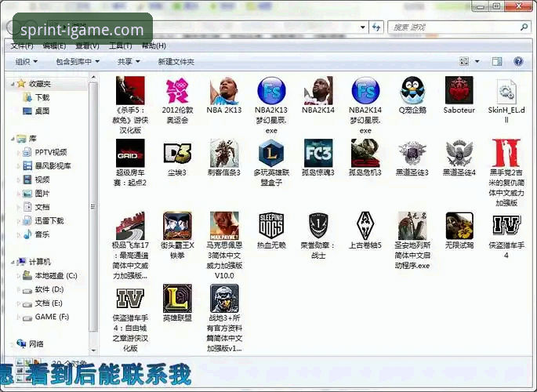537x392 pixels.
Task: Collapse the 计算机 computer group
Action: pyautogui.click(x=13, y=262)
